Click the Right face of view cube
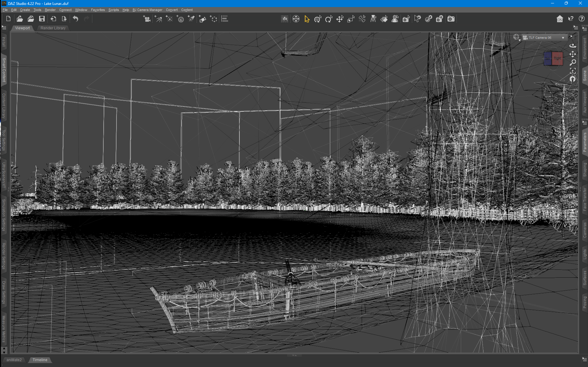 click(557, 58)
